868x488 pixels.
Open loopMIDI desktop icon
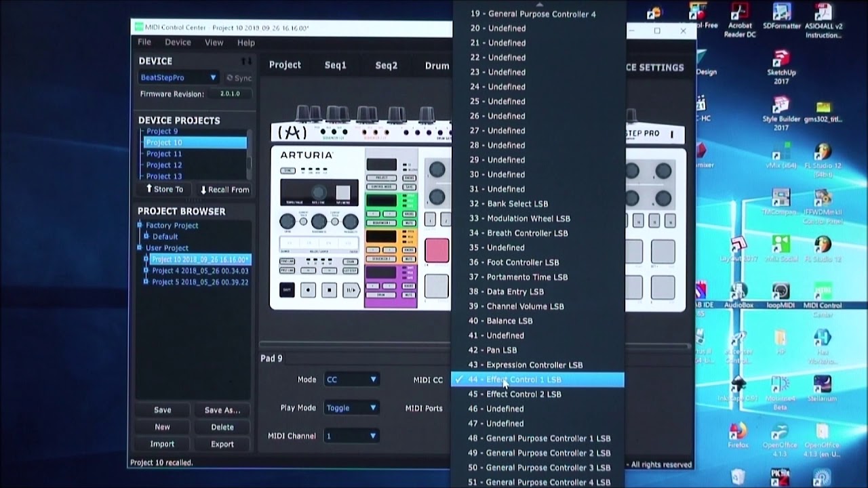click(x=781, y=296)
